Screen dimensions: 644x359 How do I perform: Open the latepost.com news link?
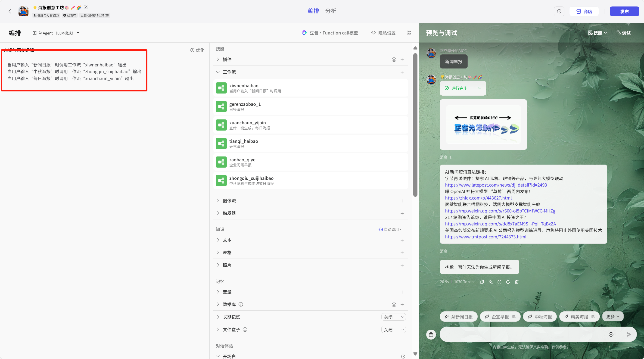[x=496, y=185]
